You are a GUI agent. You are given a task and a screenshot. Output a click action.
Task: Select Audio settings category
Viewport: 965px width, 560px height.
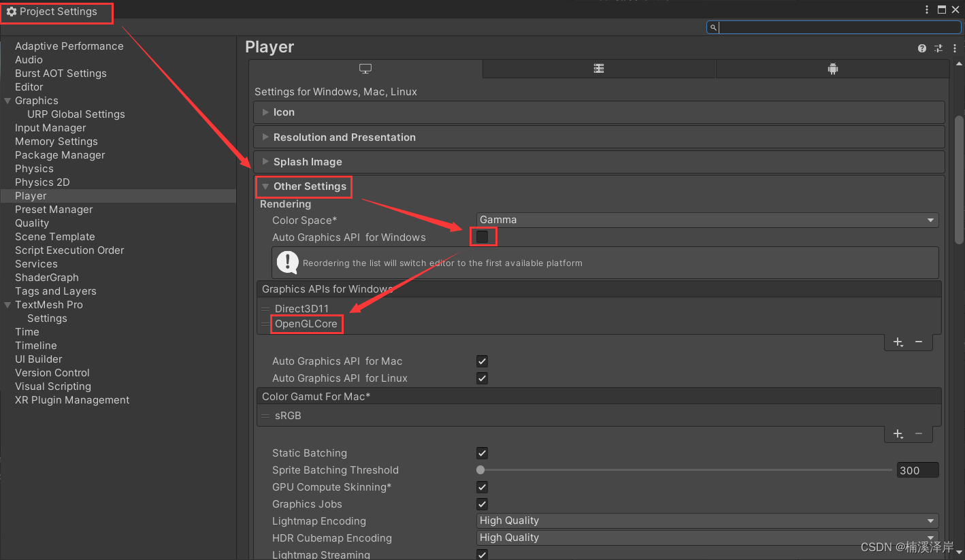point(29,60)
